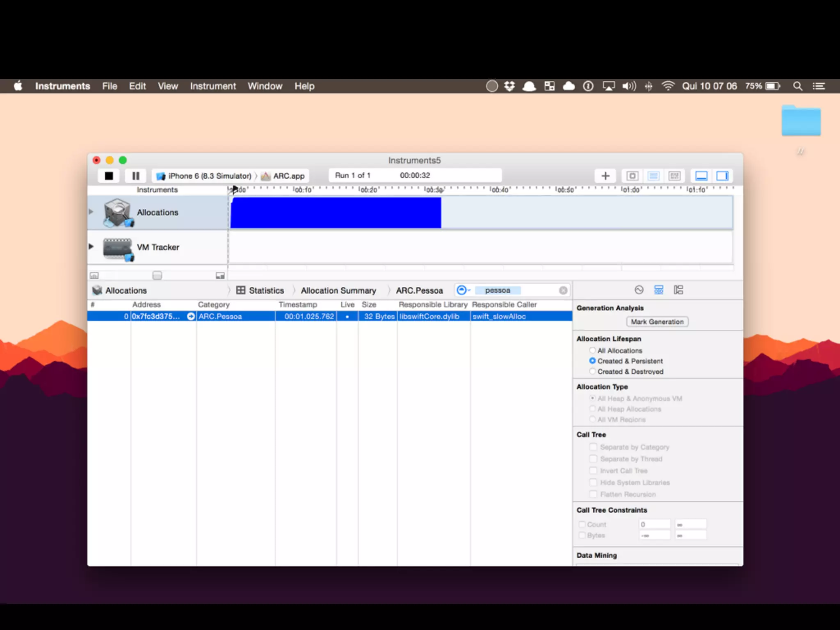Open the extended detail inspector icon
The height and width of the screenshot is (630, 840).
[678, 290]
